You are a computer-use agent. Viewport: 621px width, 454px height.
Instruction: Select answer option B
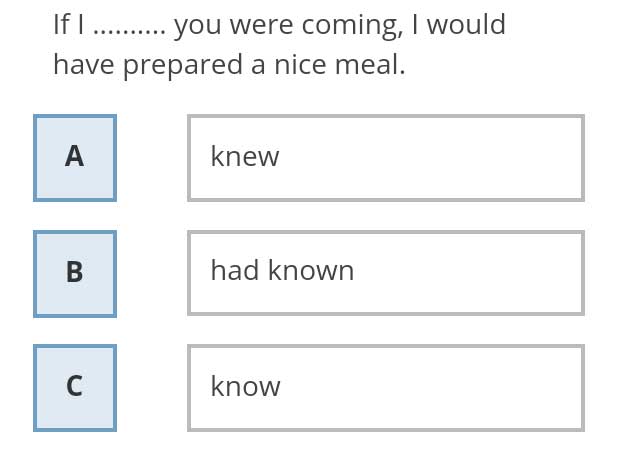pos(75,274)
